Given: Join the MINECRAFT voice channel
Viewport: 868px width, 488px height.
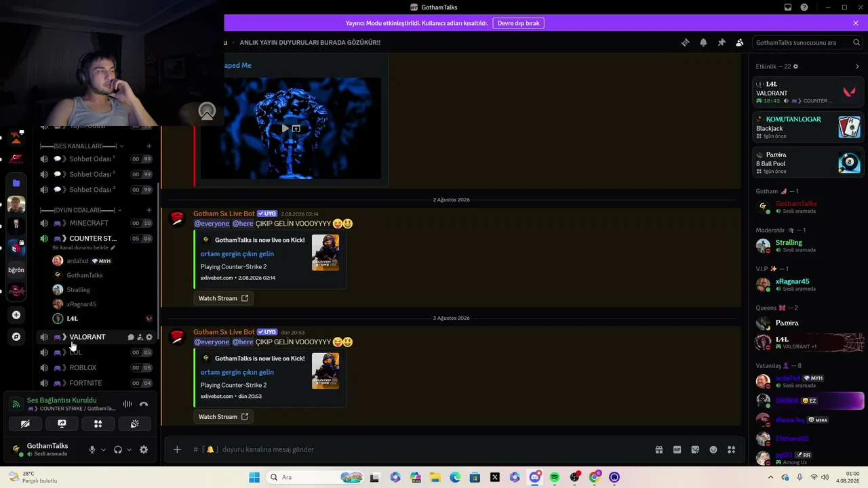Looking at the screenshot, I should coord(96,223).
